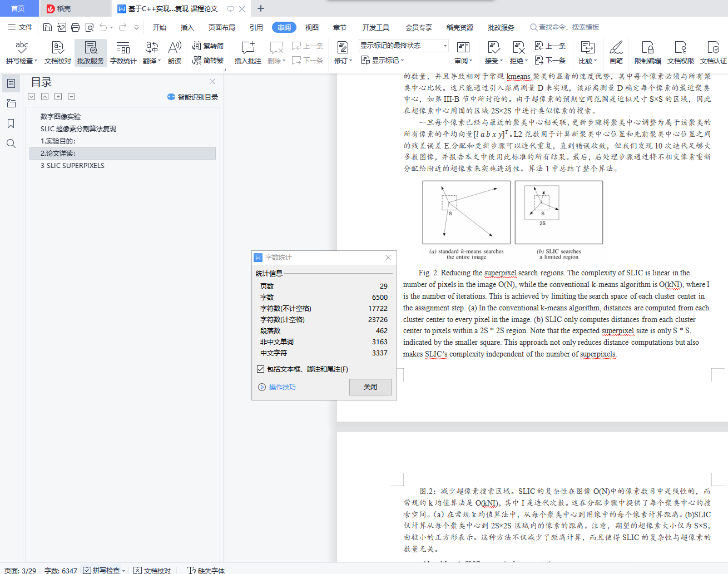Expand all outline levels in 目录 panel

click(31, 97)
